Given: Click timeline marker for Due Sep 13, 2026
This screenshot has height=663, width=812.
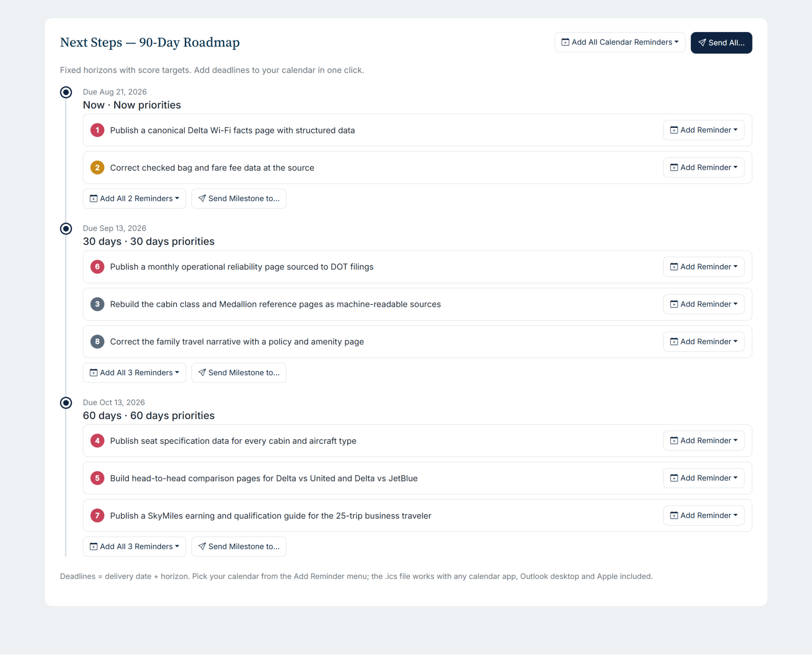Looking at the screenshot, I should tap(66, 229).
